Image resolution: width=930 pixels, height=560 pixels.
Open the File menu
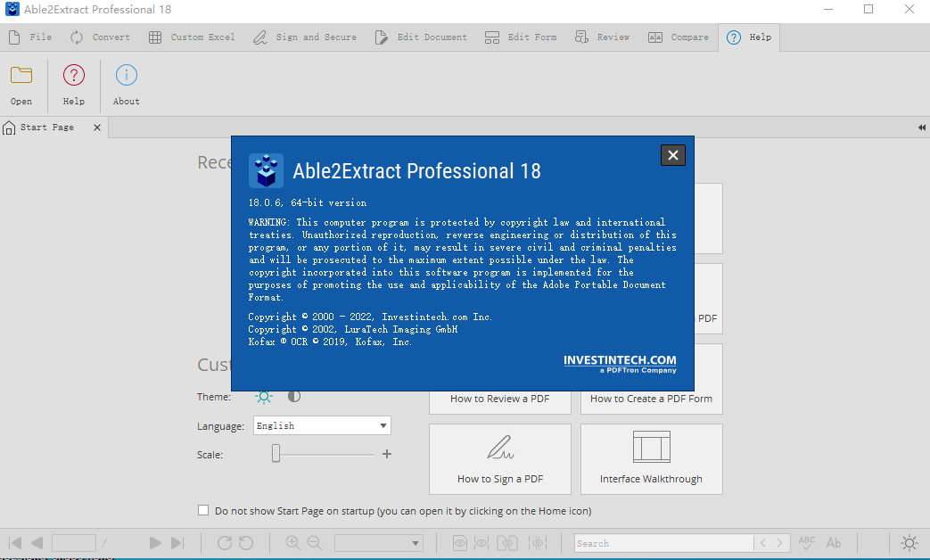pos(31,37)
